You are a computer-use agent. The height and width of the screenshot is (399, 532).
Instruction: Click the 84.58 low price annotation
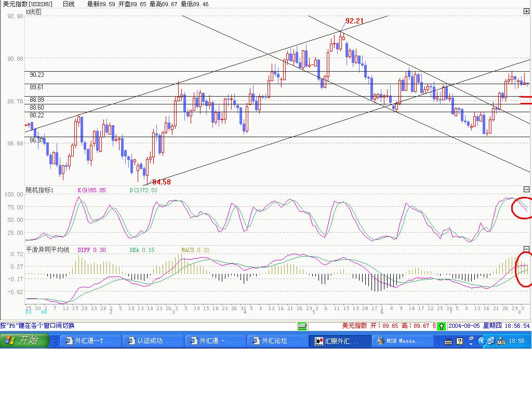[162, 182]
